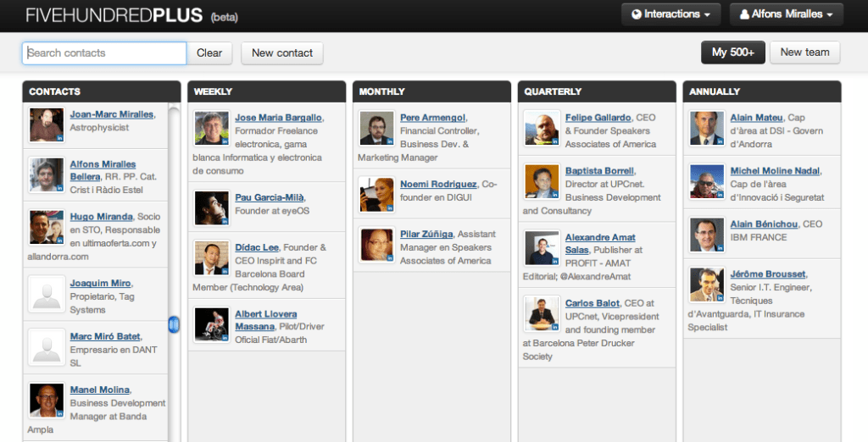Open Jose Maria Bargallo's contact link
Image resolution: width=868 pixels, height=442 pixels.
pyautogui.click(x=278, y=118)
